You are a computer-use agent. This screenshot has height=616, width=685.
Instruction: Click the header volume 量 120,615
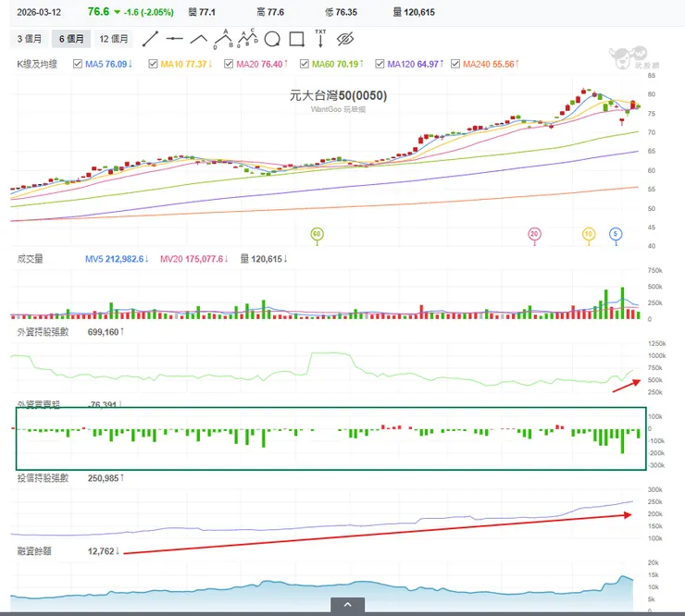click(x=414, y=12)
